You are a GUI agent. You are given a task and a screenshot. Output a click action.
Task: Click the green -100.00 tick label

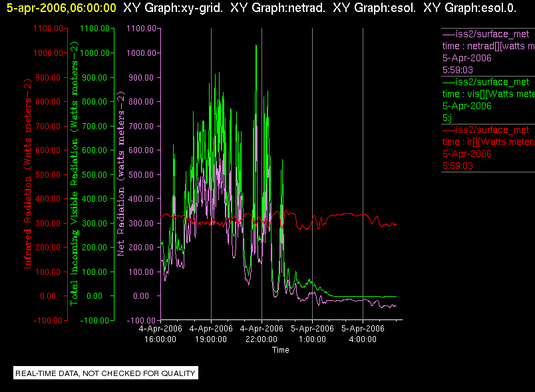pos(94,320)
